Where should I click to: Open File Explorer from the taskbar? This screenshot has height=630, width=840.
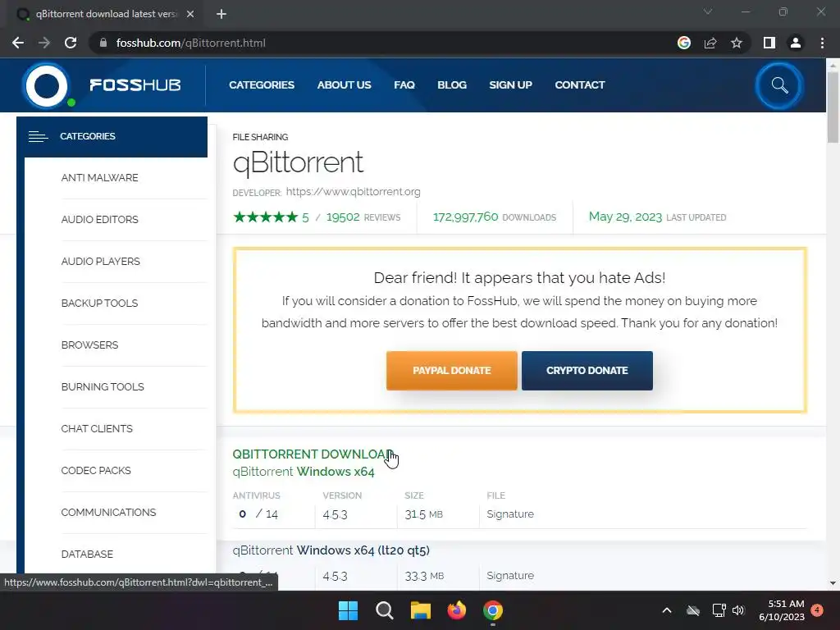pos(421,610)
